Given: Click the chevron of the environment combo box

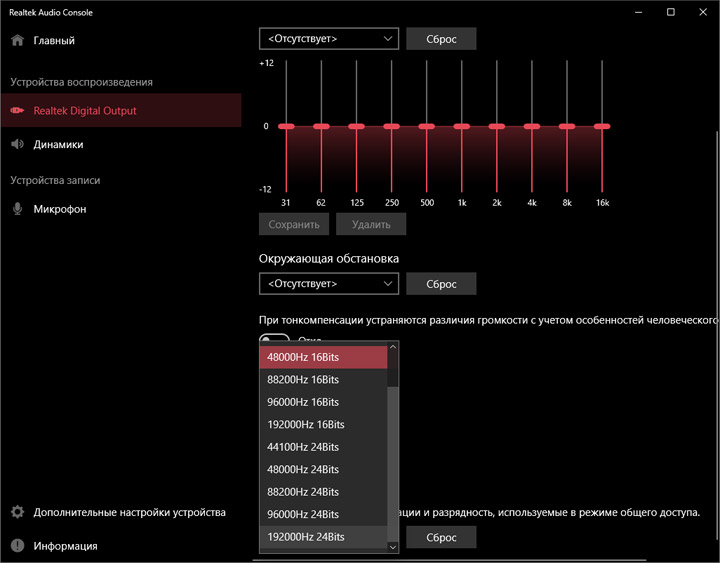Looking at the screenshot, I should click(x=388, y=283).
